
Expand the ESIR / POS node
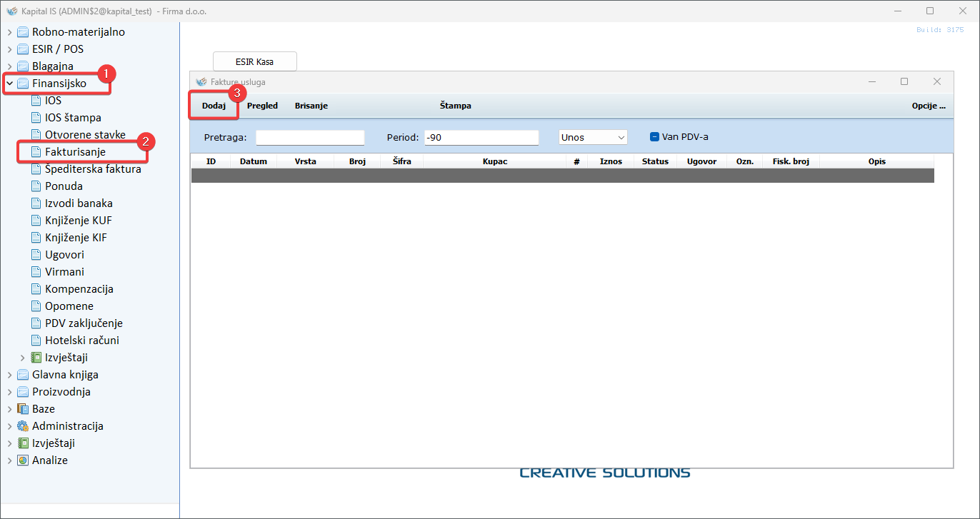click(9, 49)
